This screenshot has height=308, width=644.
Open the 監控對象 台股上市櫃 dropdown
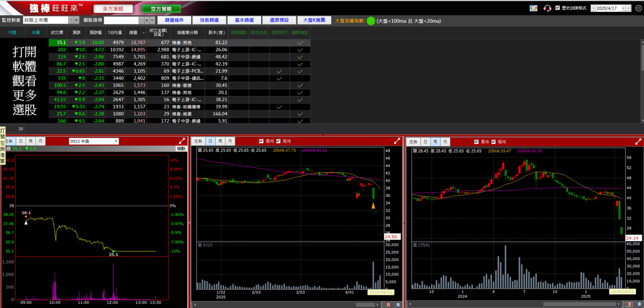71,20
